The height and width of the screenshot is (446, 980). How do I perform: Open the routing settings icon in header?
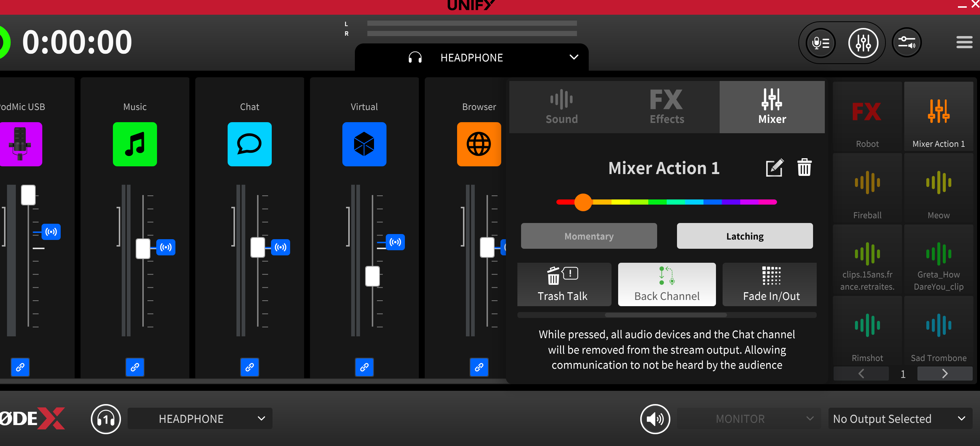pos(906,43)
